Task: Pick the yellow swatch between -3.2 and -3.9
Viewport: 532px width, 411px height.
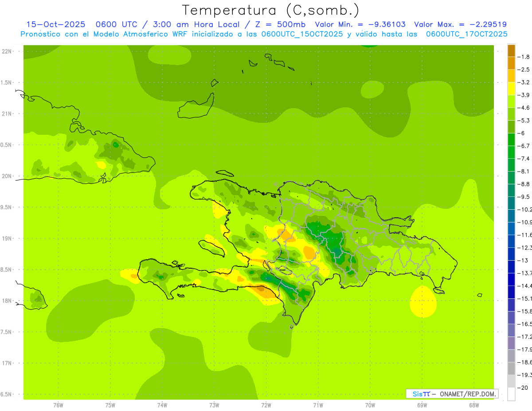Action: (511, 89)
